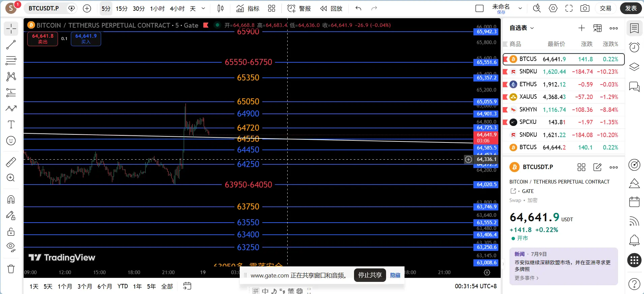Open the Indicators dialog
The height and width of the screenshot is (294, 644).
point(247,8)
